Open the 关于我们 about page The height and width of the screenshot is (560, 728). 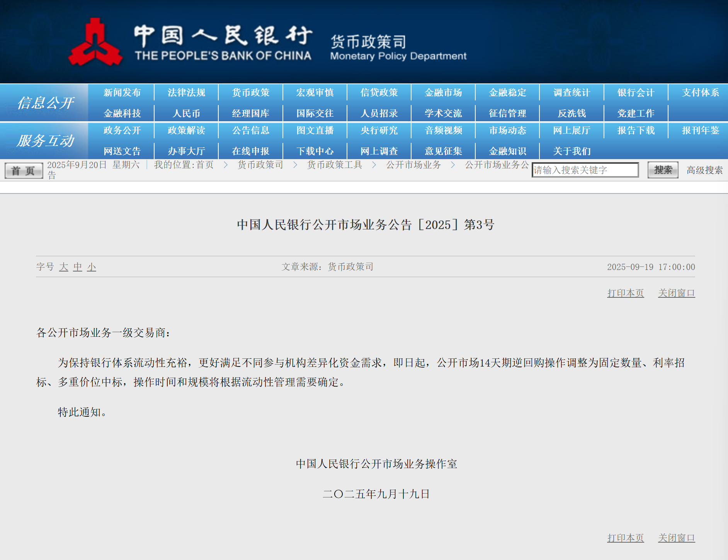572,151
